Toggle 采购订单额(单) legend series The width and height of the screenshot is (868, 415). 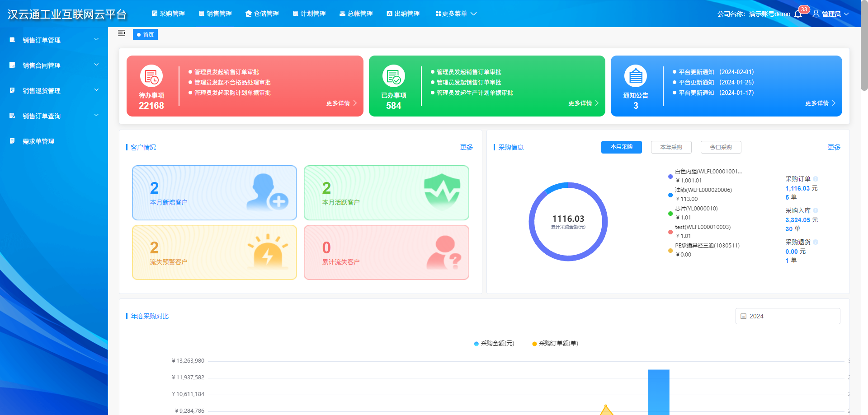click(555, 343)
